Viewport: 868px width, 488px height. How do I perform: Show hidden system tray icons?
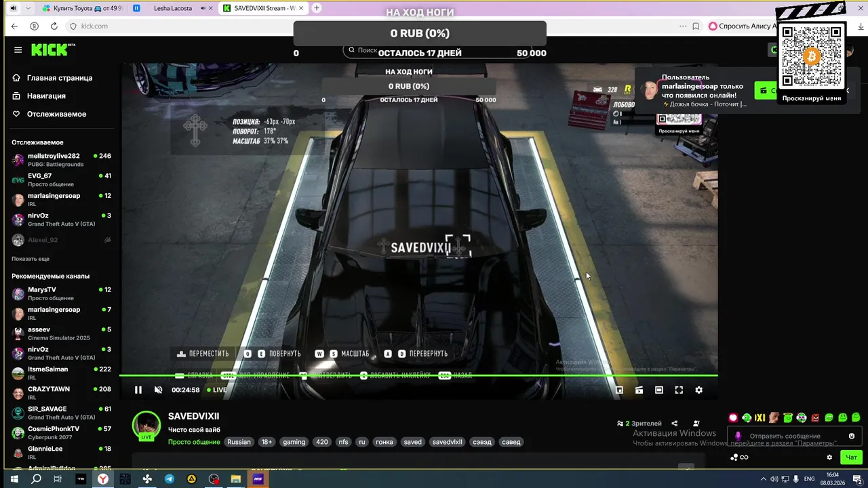click(764, 479)
